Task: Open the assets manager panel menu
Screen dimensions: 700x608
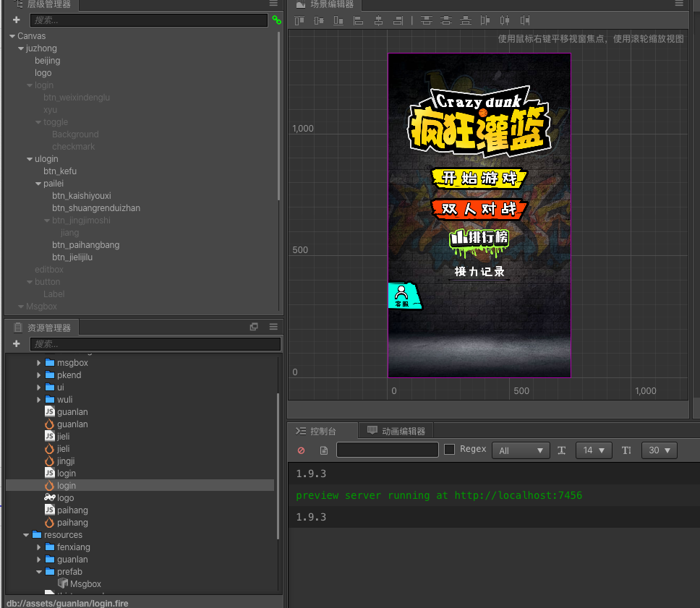Action: point(273,327)
